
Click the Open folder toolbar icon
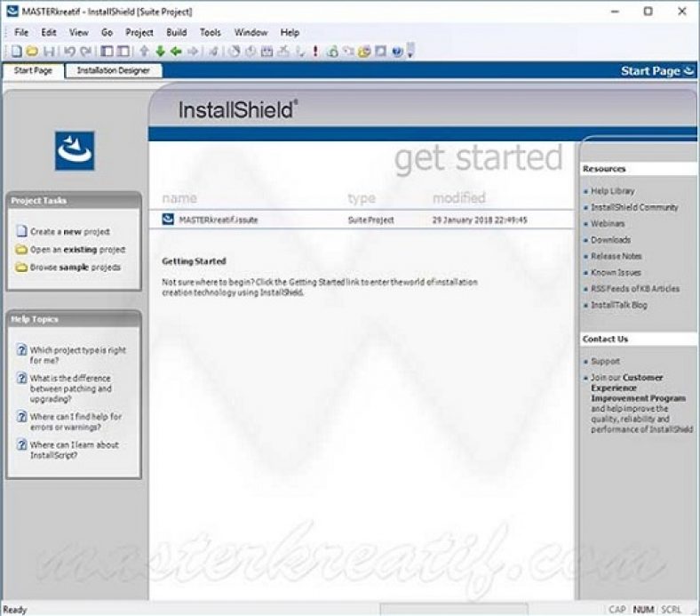click(32, 52)
